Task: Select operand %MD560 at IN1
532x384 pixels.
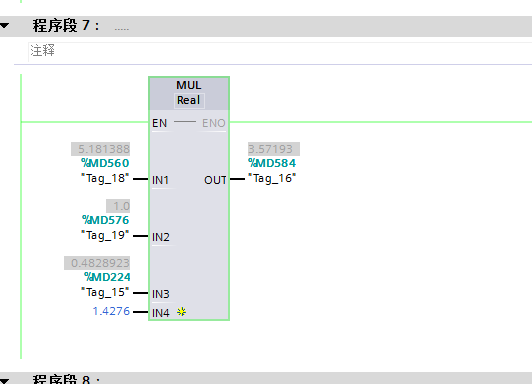Action: 105,163
